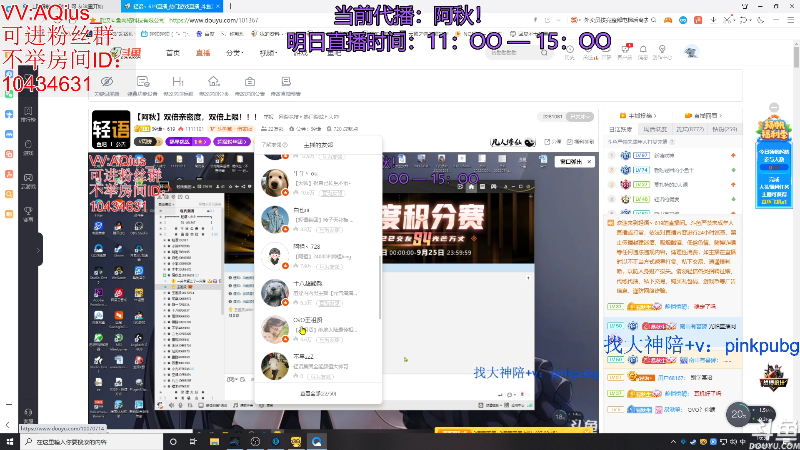Open the LV40 ranked fan row
The height and width of the screenshot is (450, 800).
click(672, 199)
